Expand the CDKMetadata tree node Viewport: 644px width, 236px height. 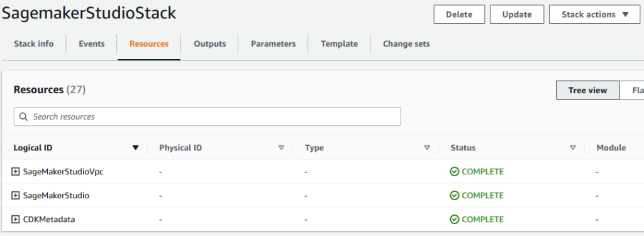tap(15, 220)
